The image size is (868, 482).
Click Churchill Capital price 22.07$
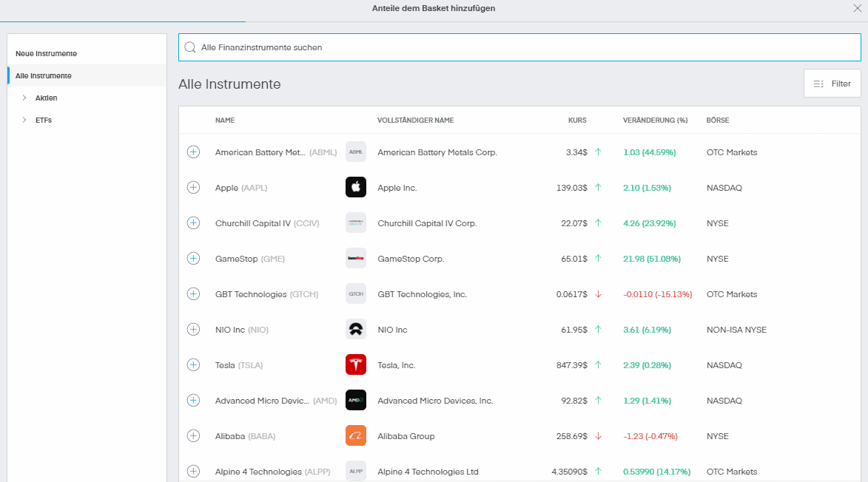coord(574,223)
